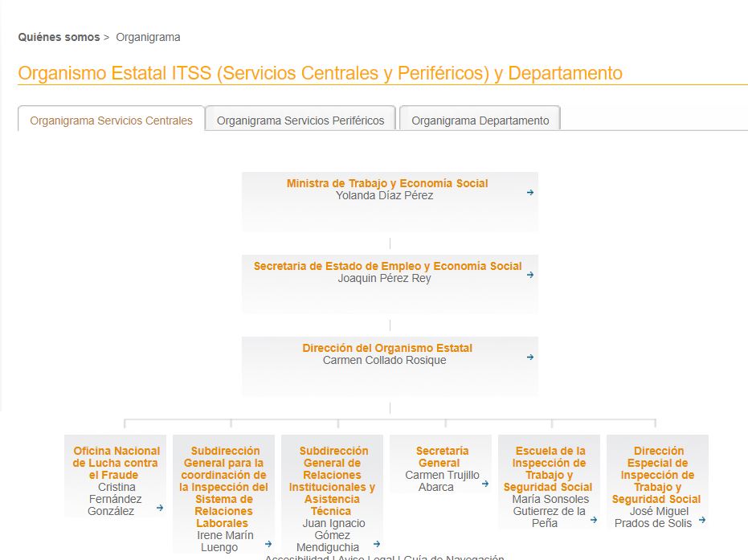This screenshot has width=748, height=560.
Task: Click arrow icon for Escuela de la Inspección
Action: (594, 520)
